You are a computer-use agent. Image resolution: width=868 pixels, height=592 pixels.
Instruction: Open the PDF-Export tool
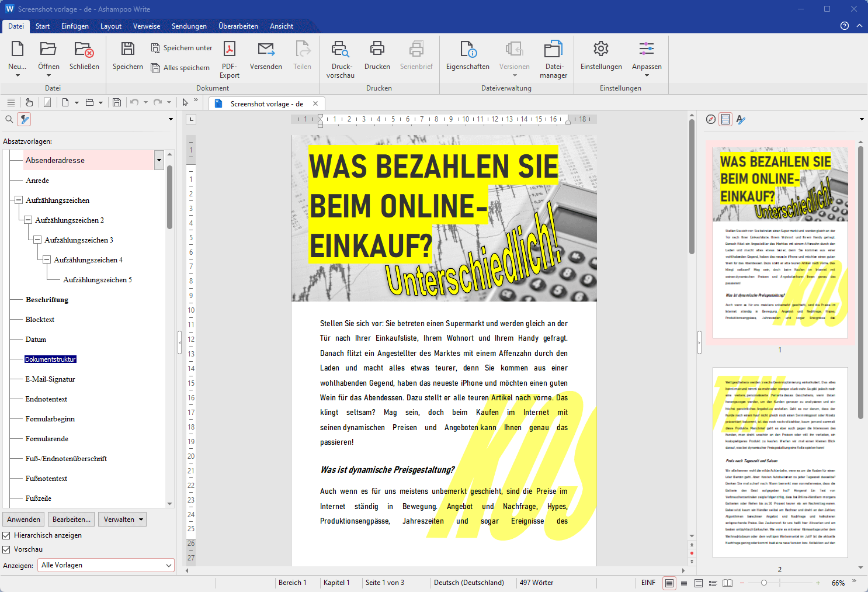coord(229,57)
